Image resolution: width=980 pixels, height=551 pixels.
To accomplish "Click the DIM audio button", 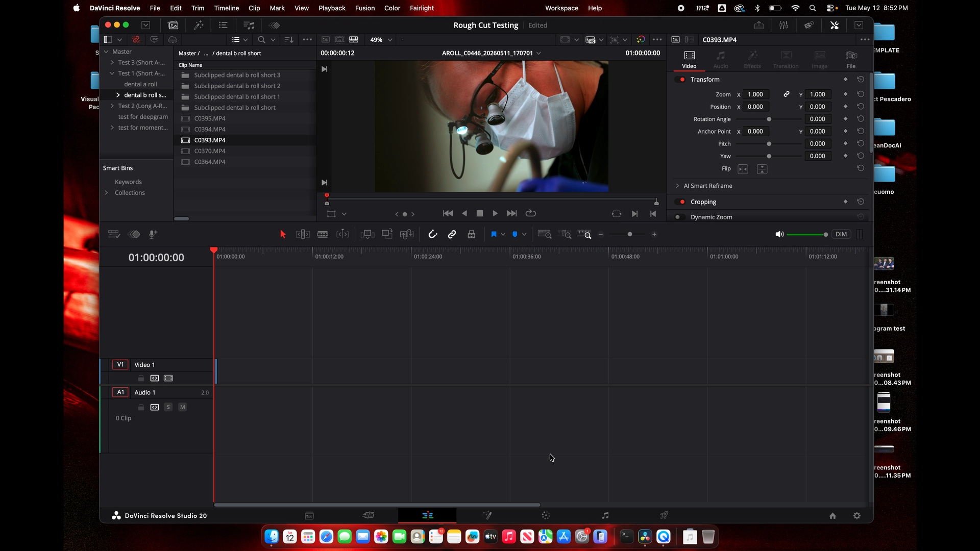I will 841,234.
